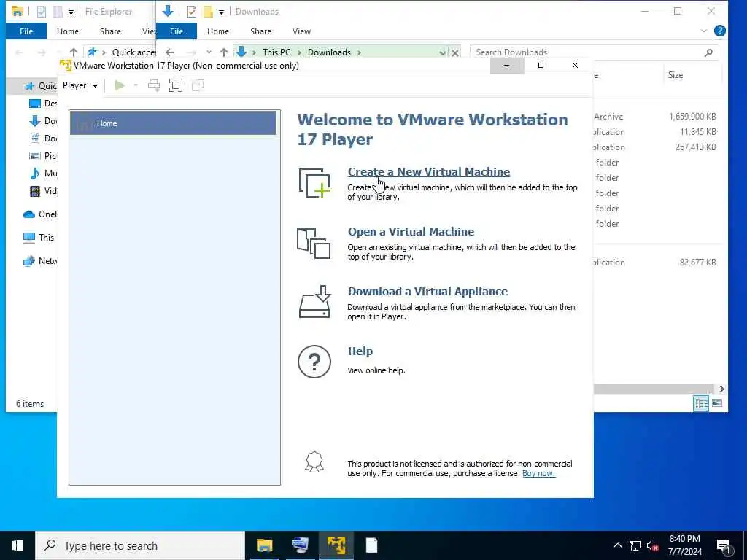Viewport: 747px width, 560px height.
Task: Open File Explorer from the taskbar
Action: coord(264,545)
